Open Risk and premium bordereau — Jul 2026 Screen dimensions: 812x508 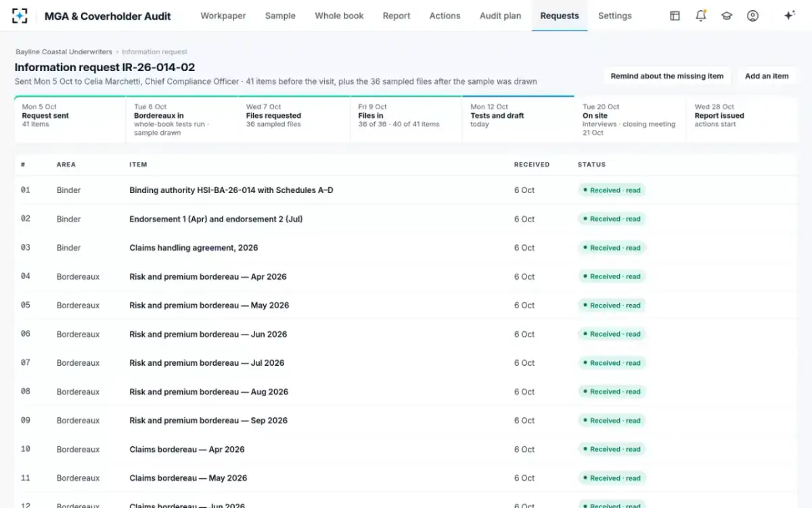(x=207, y=363)
